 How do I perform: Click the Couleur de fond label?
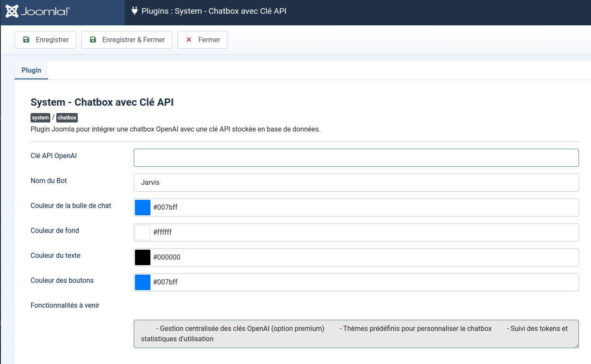point(55,230)
